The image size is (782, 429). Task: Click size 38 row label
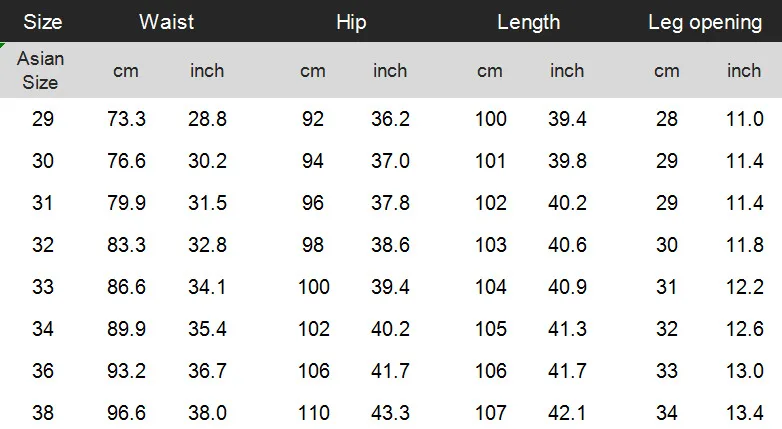tap(43, 413)
